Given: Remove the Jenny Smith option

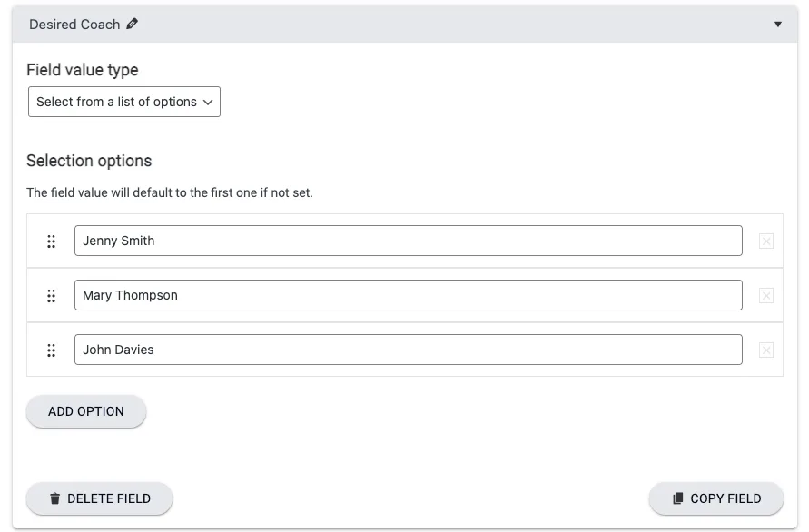Looking at the screenshot, I should tap(765, 241).
